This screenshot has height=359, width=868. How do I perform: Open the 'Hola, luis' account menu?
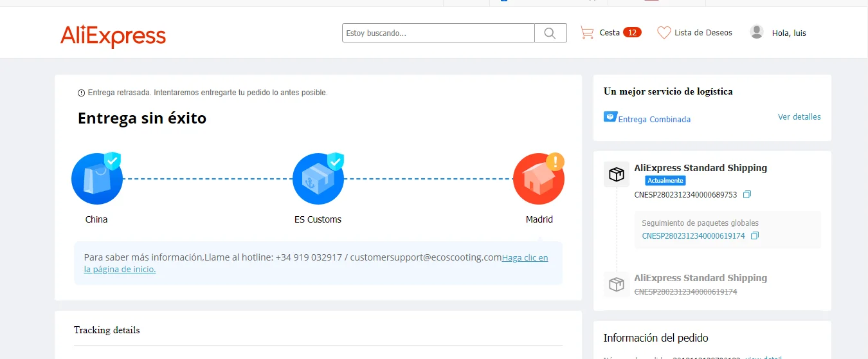coord(789,33)
